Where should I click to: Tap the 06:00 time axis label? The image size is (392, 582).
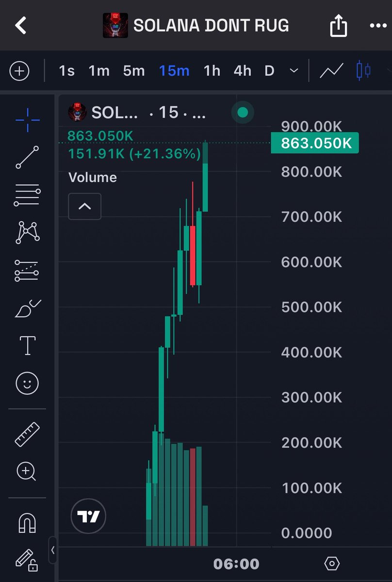point(236,564)
